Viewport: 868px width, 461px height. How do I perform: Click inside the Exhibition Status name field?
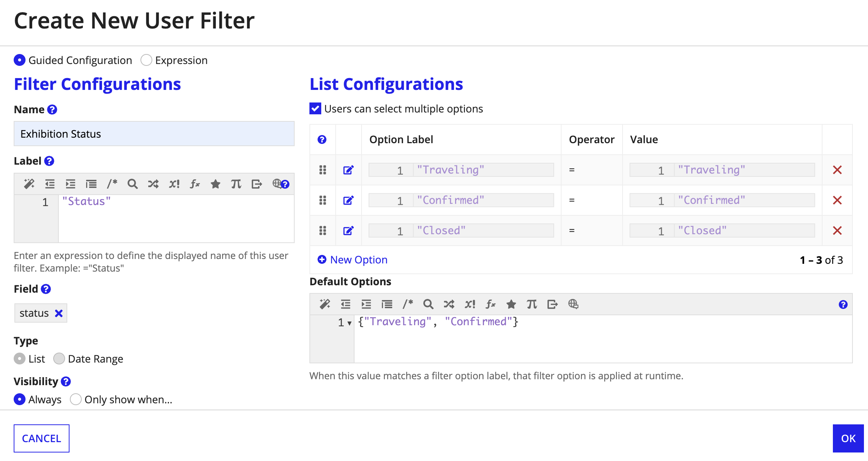coord(154,134)
